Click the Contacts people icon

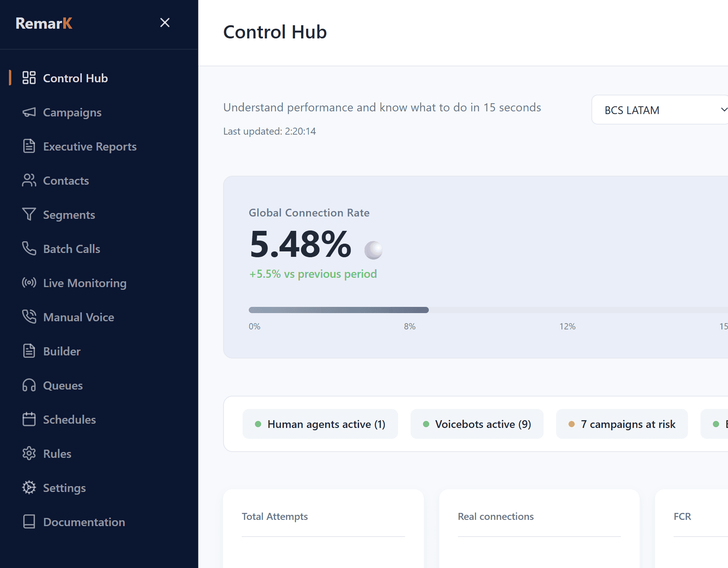(x=29, y=180)
